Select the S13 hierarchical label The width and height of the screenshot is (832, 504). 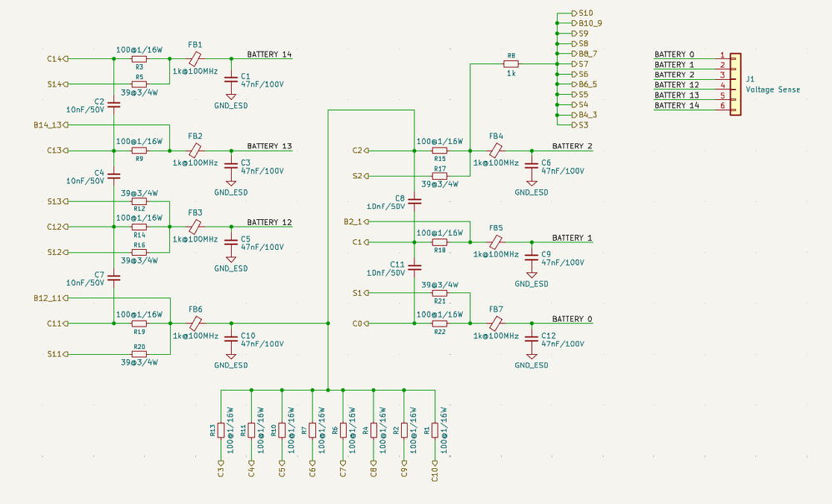click(58, 202)
